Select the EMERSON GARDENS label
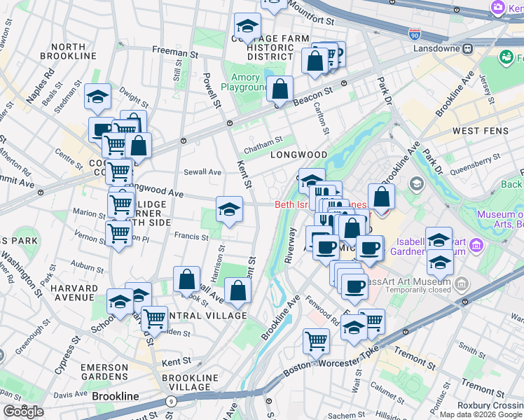The height and width of the screenshot is (420, 524). click(x=104, y=372)
